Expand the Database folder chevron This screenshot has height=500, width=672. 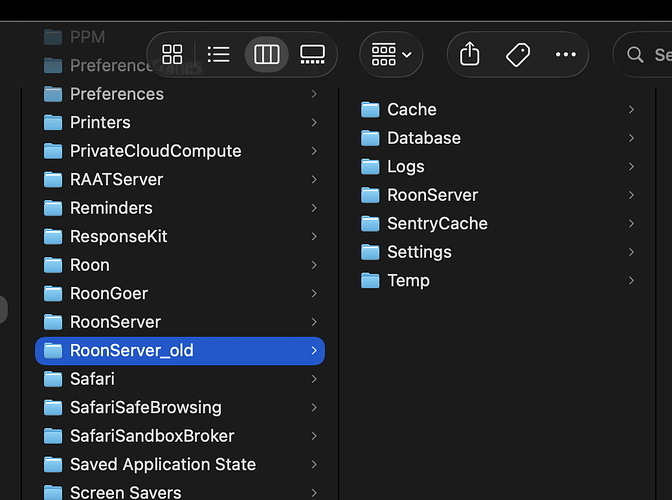(x=631, y=138)
